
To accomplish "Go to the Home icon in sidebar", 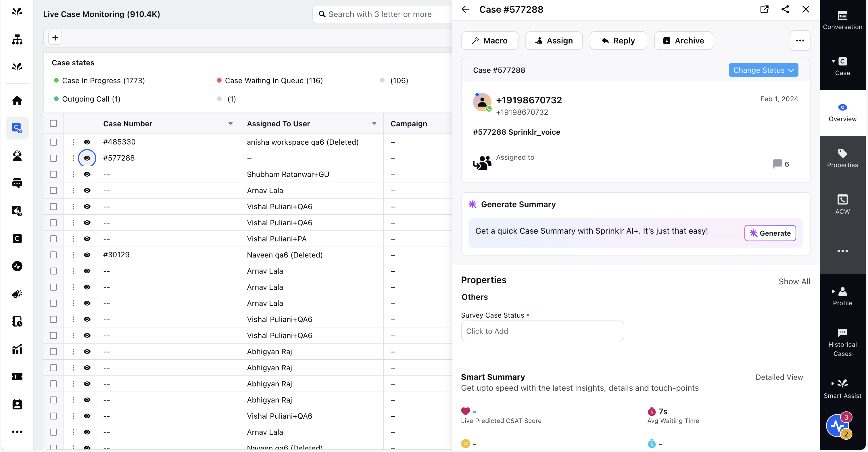I will (17, 100).
